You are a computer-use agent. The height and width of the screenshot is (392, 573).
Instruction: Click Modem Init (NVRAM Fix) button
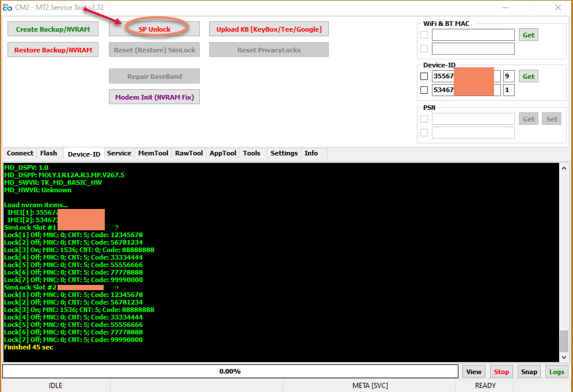[x=154, y=97]
